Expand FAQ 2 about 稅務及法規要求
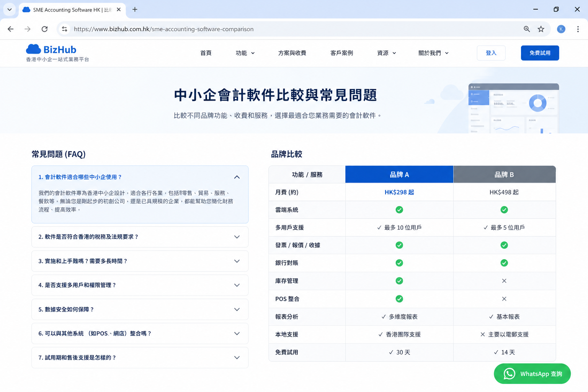Viewport: 588px width, 392px height. (140, 237)
